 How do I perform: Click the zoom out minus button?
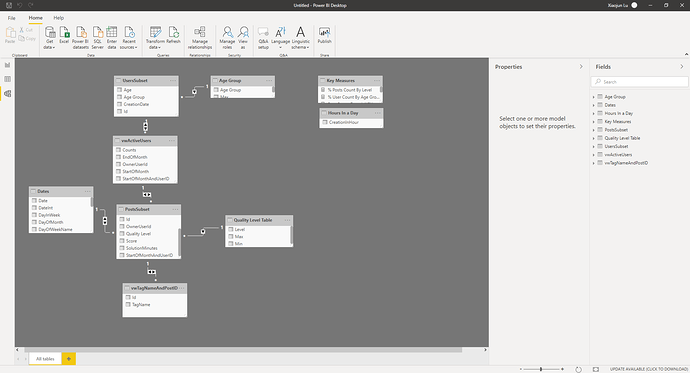pyautogui.click(x=521, y=369)
